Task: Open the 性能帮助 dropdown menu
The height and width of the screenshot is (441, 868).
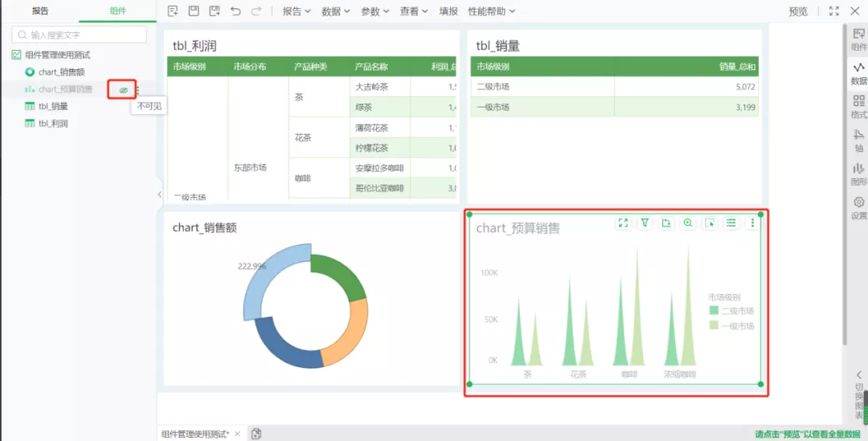Action: pos(492,11)
